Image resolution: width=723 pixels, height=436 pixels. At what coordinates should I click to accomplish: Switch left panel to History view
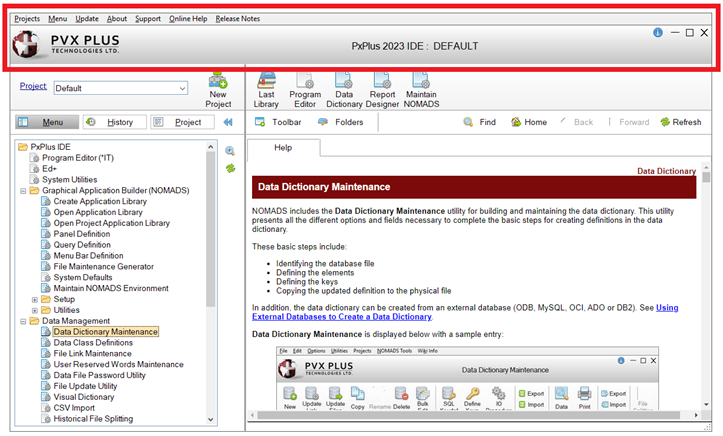coord(110,122)
